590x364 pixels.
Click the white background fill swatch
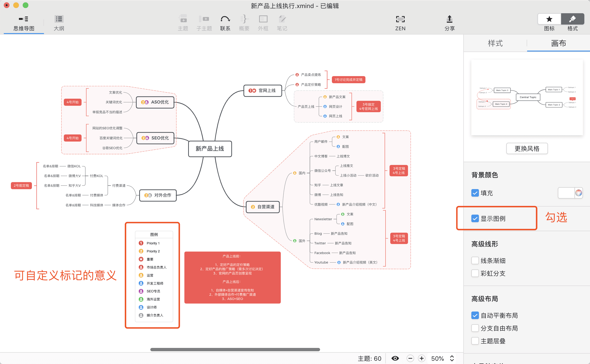pos(566,193)
